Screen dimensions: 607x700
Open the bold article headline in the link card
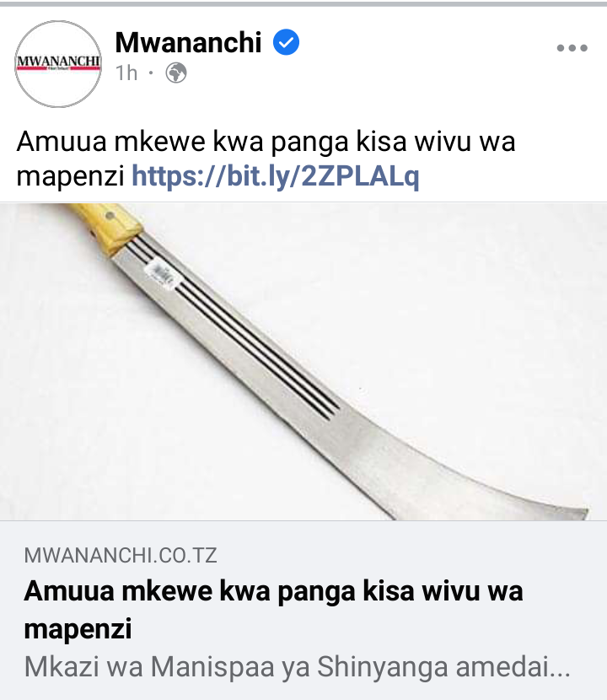[273, 610]
